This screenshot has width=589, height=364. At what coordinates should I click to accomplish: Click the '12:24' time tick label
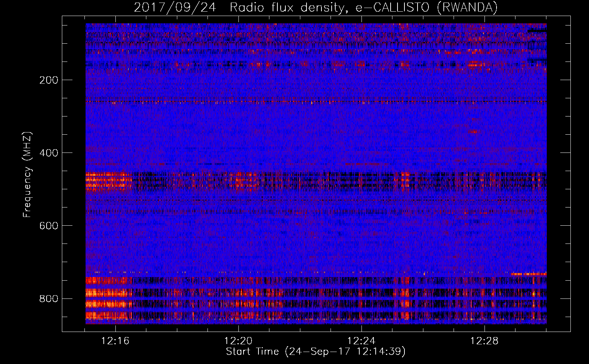point(361,341)
